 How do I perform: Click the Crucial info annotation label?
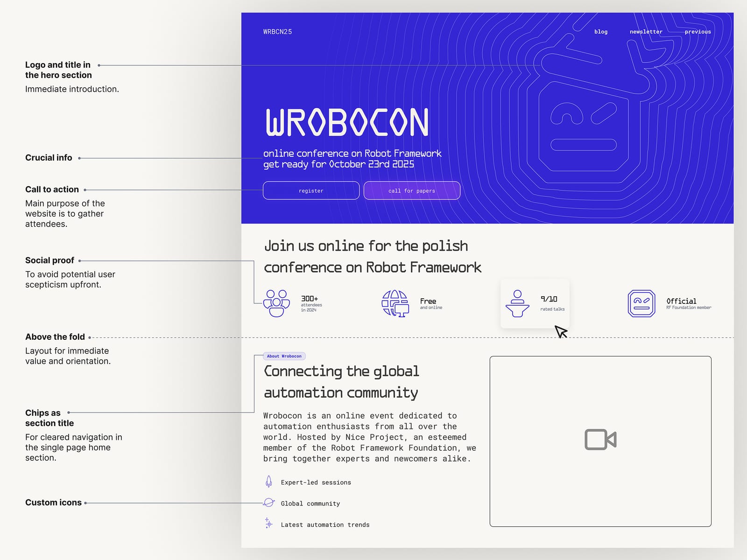[49, 158]
